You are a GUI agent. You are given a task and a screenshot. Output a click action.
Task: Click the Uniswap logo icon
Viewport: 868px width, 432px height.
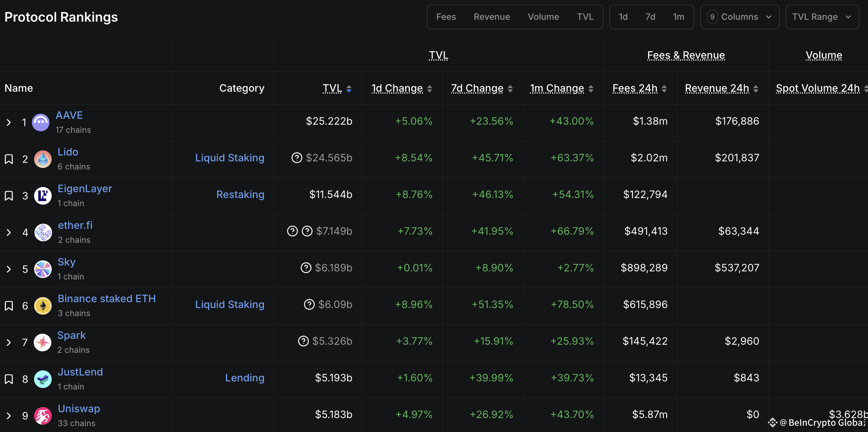(x=43, y=416)
